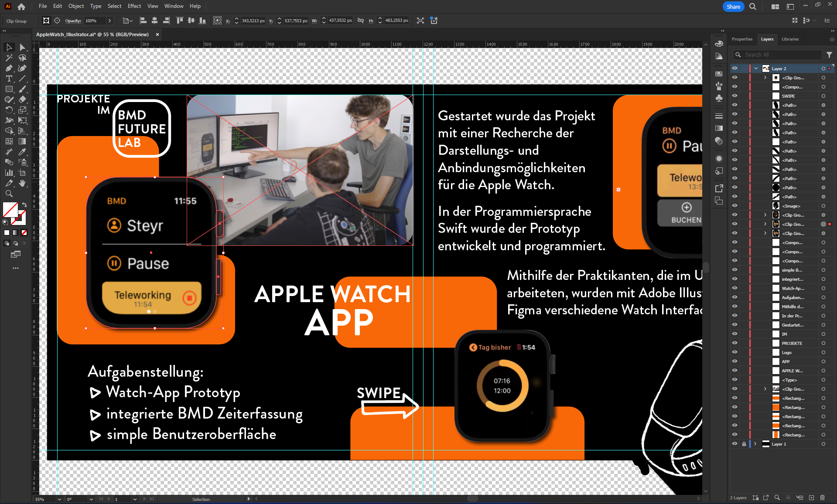Hide Layer 2 via eye icon
The image size is (837, 504).
point(735,68)
